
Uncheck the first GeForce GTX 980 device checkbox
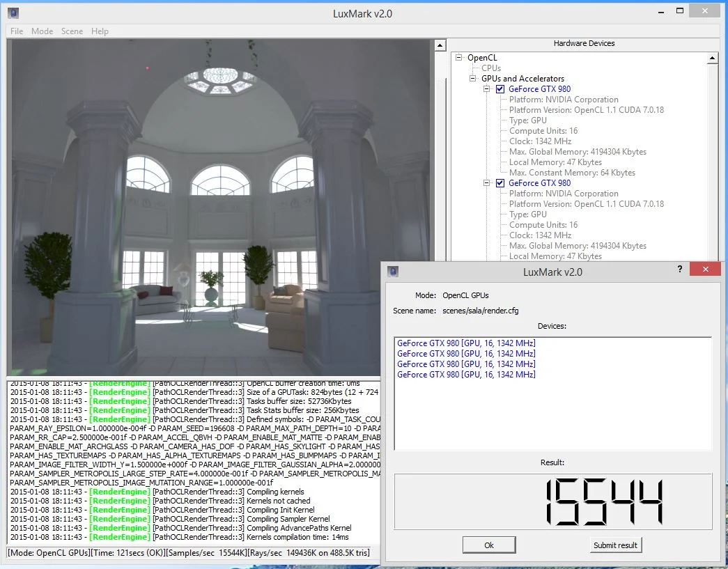point(500,89)
